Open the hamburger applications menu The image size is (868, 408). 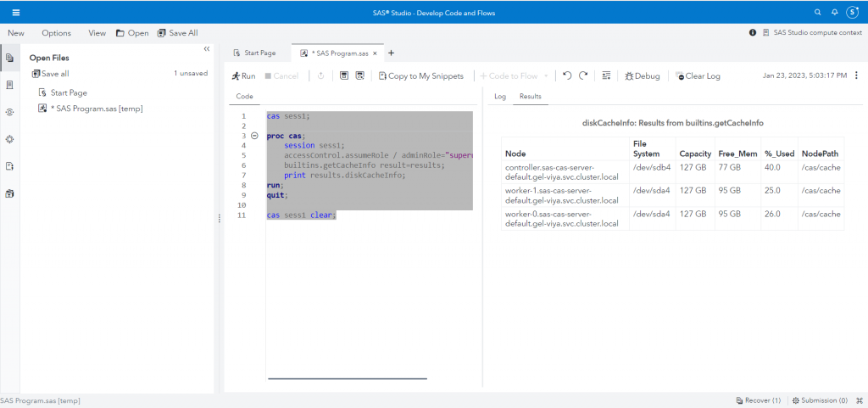(16, 13)
